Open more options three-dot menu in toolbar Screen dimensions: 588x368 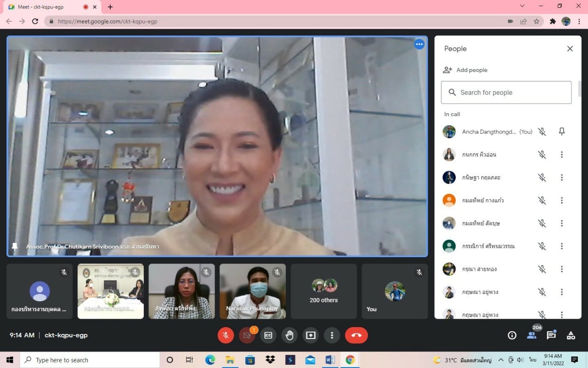332,335
